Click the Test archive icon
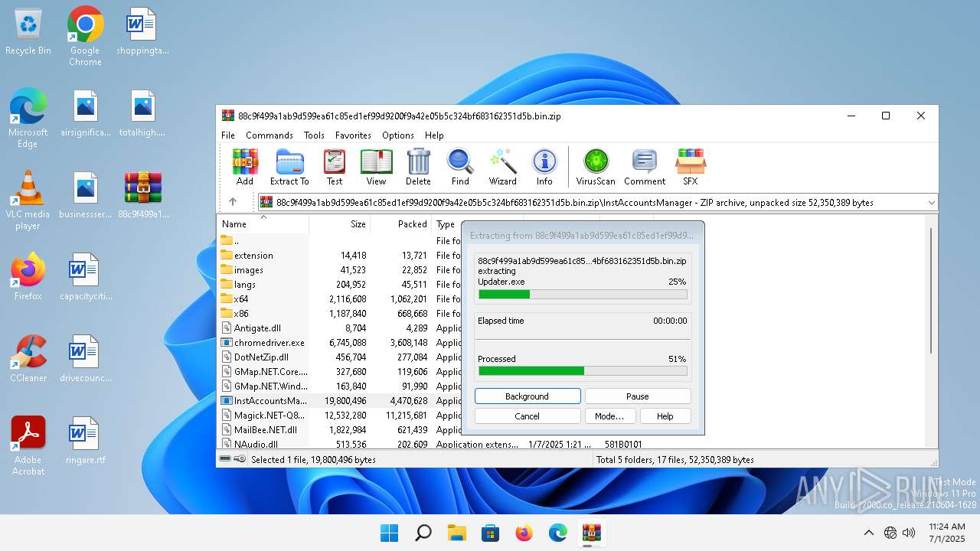Image resolution: width=980 pixels, height=551 pixels. pos(335,167)
